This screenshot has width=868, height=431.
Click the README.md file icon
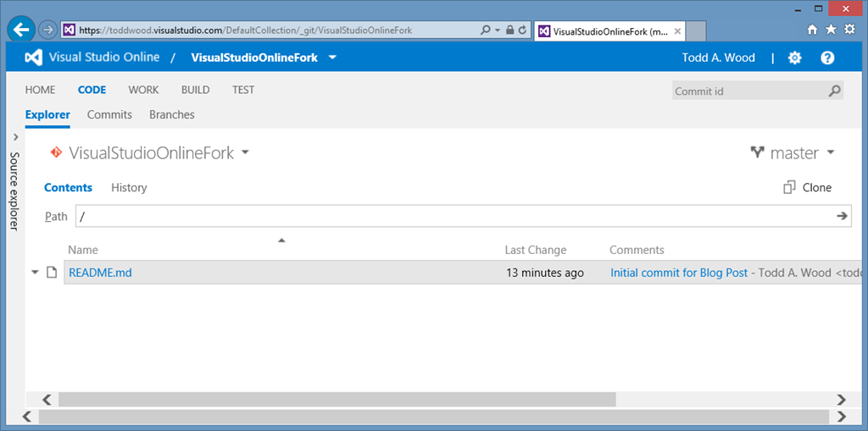[x=52, y=272]
